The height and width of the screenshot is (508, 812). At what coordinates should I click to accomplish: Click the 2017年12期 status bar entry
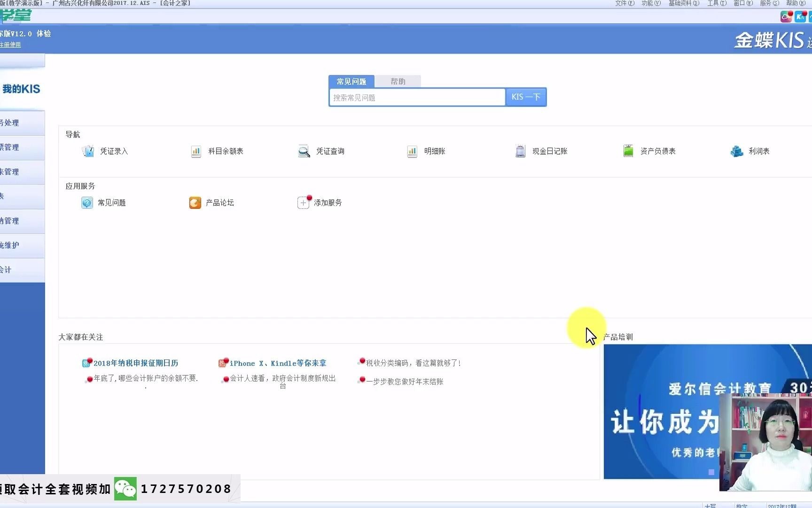(x=782, y=506)
